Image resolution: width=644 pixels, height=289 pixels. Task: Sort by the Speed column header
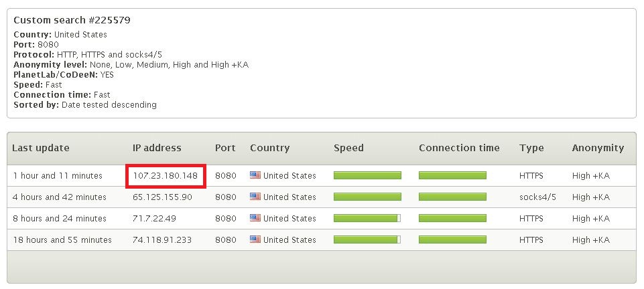coord(348,148)
